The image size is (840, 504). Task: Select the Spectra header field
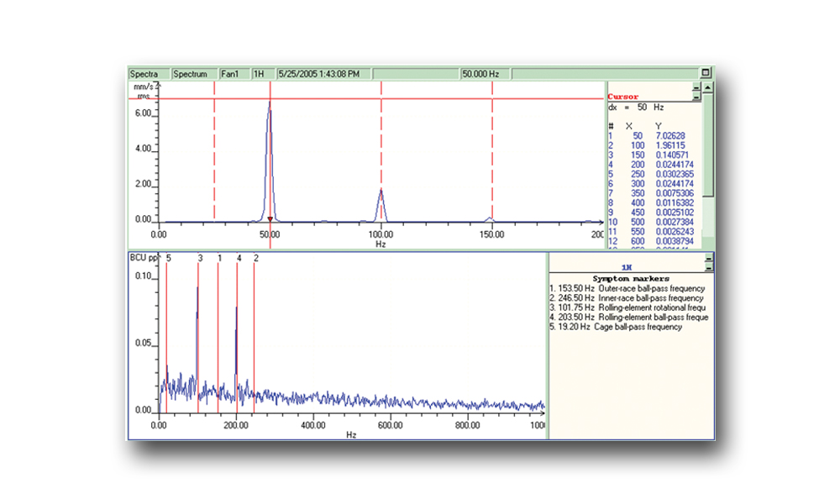pyautogui.click(x=149, y=74)
